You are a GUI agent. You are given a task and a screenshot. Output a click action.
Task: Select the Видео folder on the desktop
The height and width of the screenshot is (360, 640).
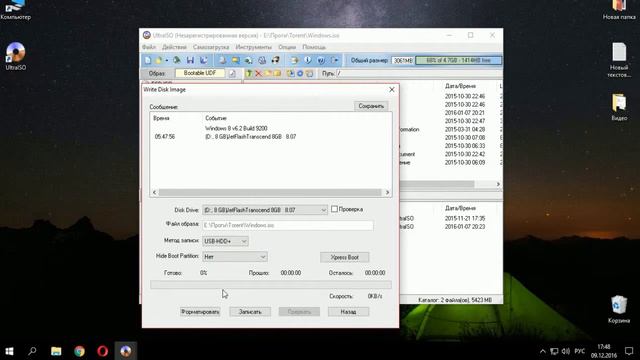pos(619,107)
